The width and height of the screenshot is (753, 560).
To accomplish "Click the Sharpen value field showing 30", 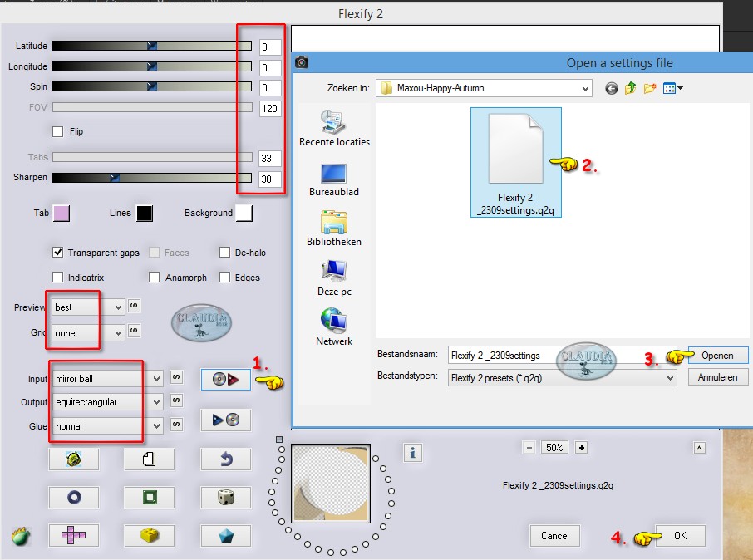I will point(270,179).
